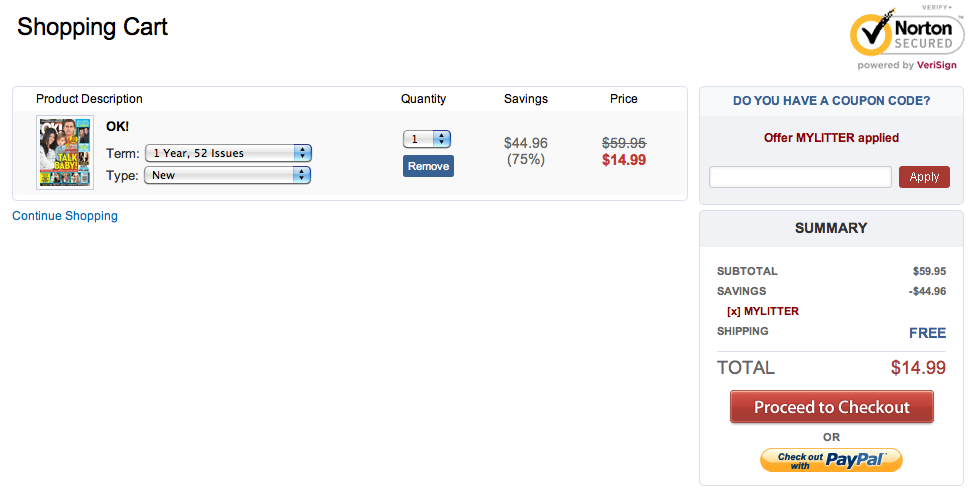Click the Shopping Cart page heading
This screenshot has width=972, height=491.
coord(93,27)
